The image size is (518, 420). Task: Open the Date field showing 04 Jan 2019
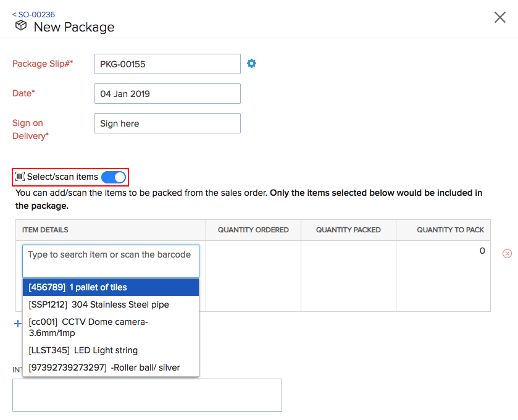(167, 94)
